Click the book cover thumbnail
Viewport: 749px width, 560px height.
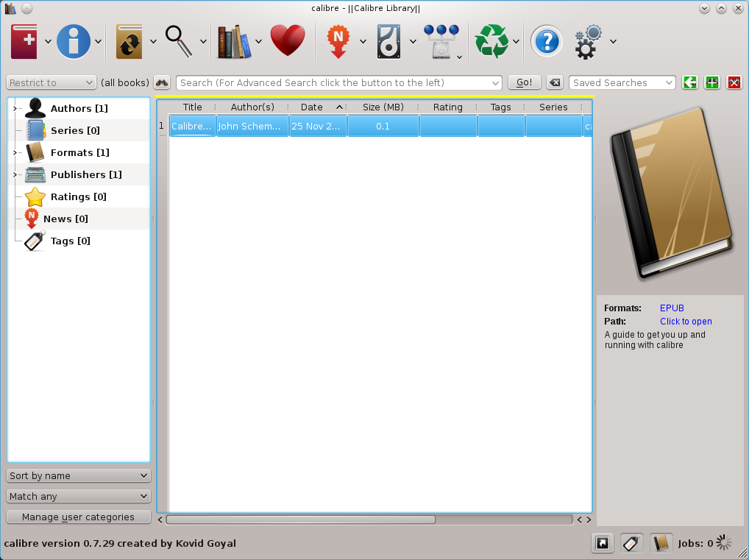click(x=671, y=194)
